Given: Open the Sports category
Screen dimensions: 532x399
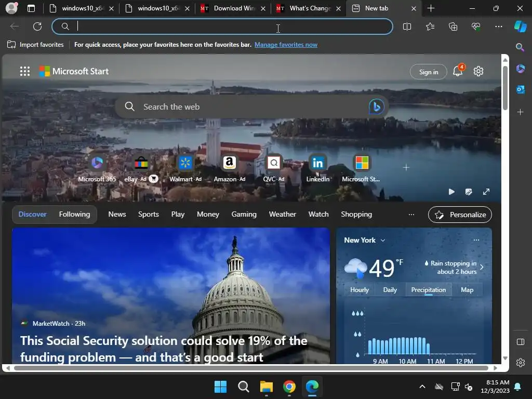Looking at the screenshot, I should point(148,214).
